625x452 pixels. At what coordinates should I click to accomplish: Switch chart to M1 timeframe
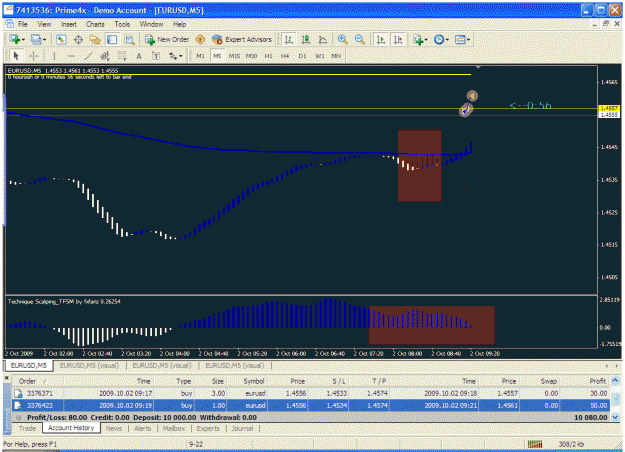[200, 56]
